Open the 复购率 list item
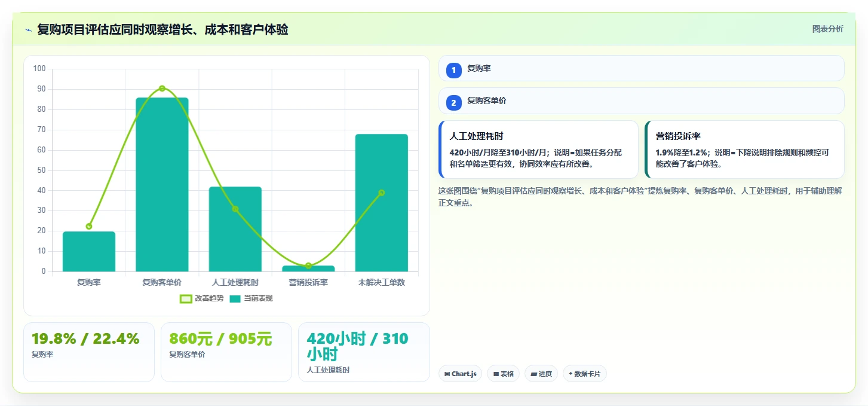This screenshot has height=406, width=868. tap(641, 68)
